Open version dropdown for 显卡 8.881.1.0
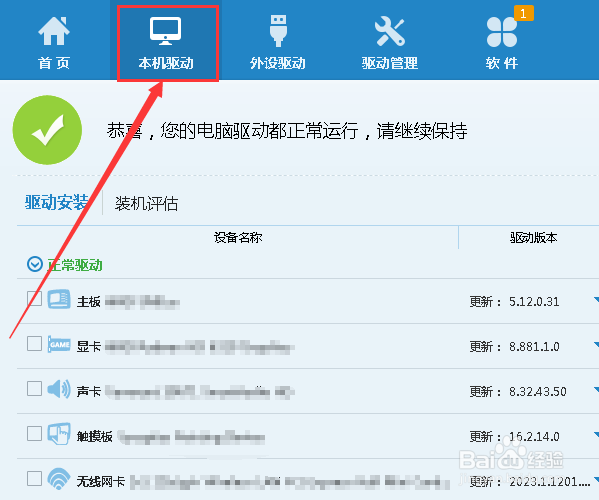The image size is (599, 500). (596, 345)
